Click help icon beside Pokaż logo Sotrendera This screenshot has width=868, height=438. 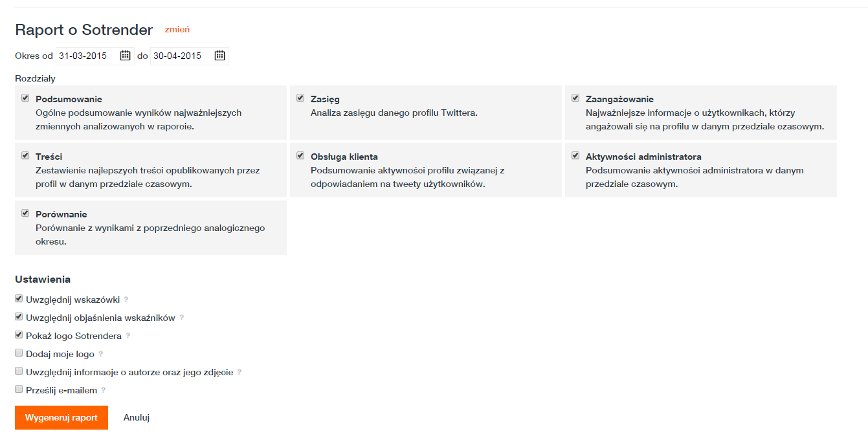[x=128, y=336]
